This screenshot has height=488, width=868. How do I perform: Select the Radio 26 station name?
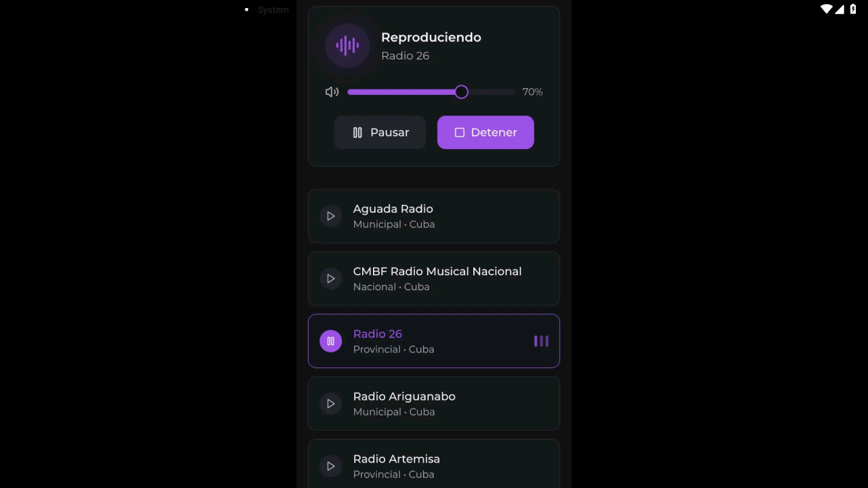(x=378, y=333)
